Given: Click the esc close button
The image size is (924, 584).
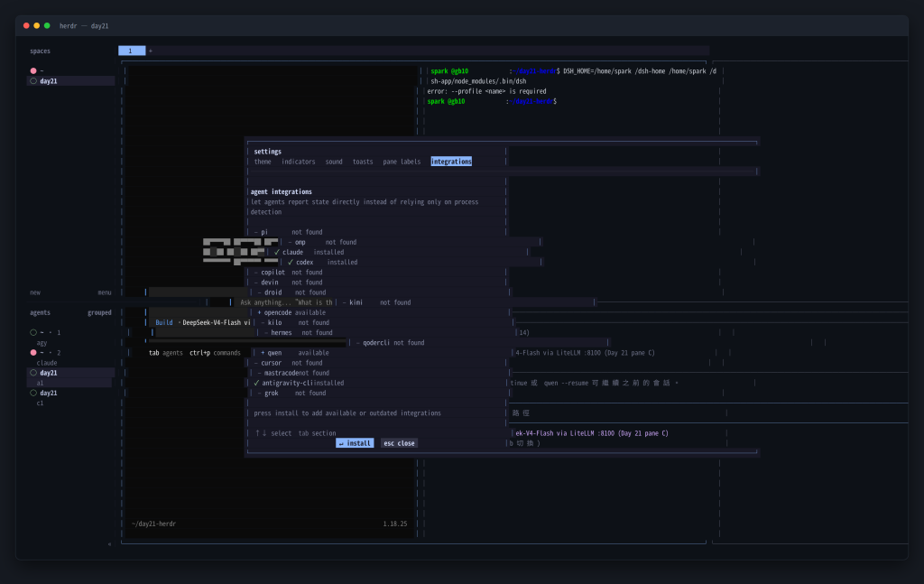Looking at the screenshot, I should point(399,443).
